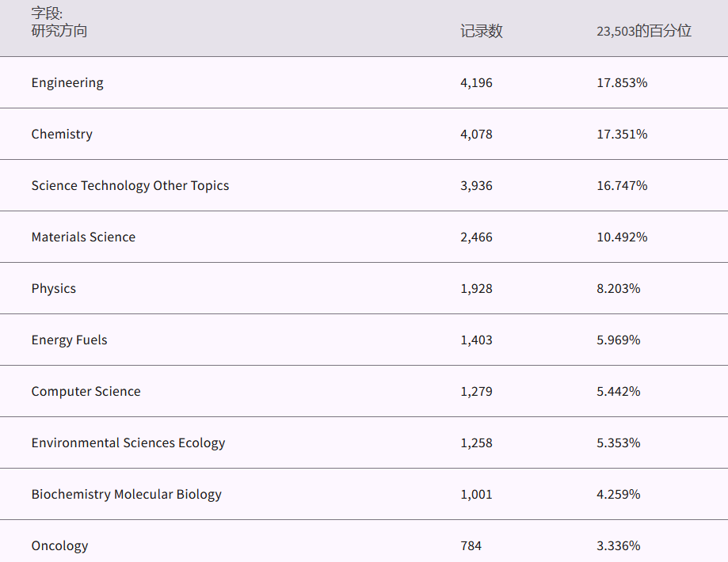Click Science Technology Other Topics entry
Image resolution: width=728 pixels, height=562 pixels.
[x=130, y=186]
